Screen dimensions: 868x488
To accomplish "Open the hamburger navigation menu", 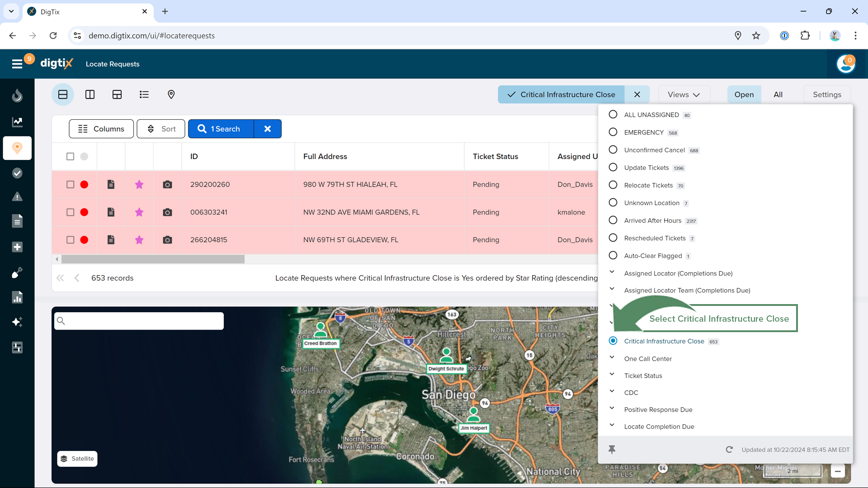I will (x=17, y=64).
